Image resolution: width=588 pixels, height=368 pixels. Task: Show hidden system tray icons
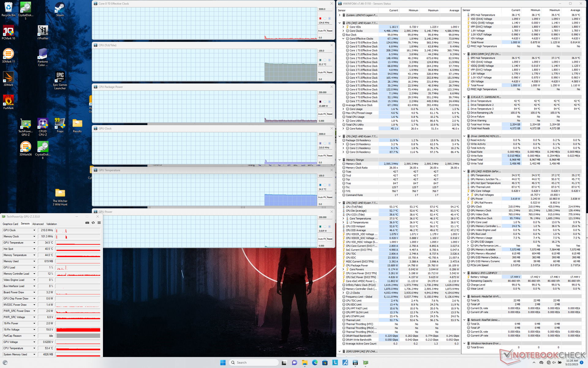pos(534,362)
